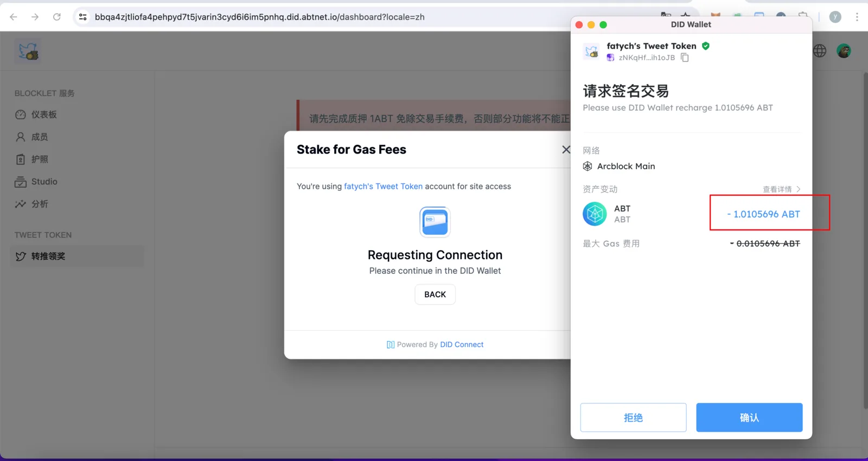868x461 pixels.
Task: Click the Arcblock Main network icon
Action: click(588, 166)
